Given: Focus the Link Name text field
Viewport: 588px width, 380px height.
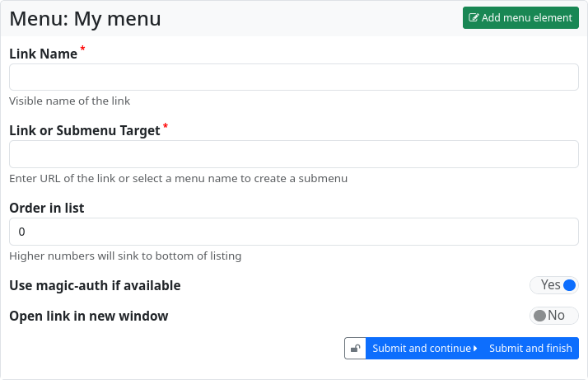Looking at the screenshot, I should coord(294,77).
